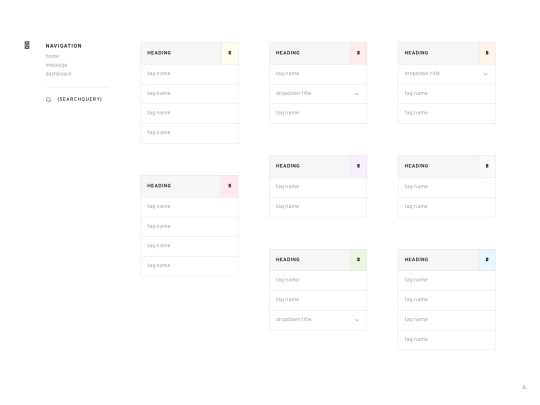Viewport: 540px width, 405px height.
Task: Click HEADING of the green-icon card
Action: click(288, 260)
